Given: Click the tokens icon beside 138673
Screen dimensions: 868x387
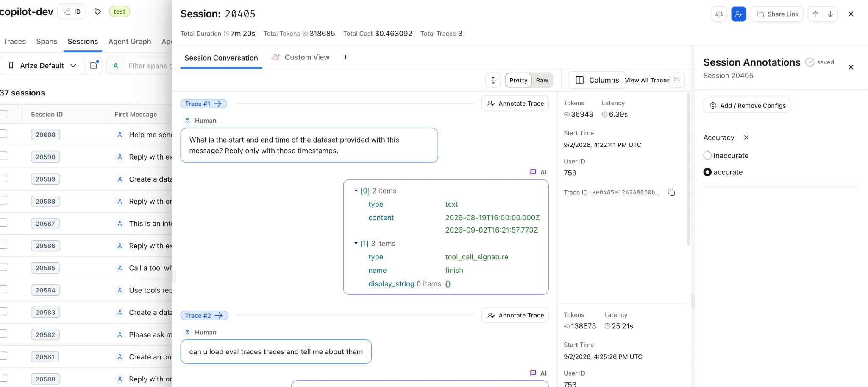Looking at the screenshot, I should [567, 326].
